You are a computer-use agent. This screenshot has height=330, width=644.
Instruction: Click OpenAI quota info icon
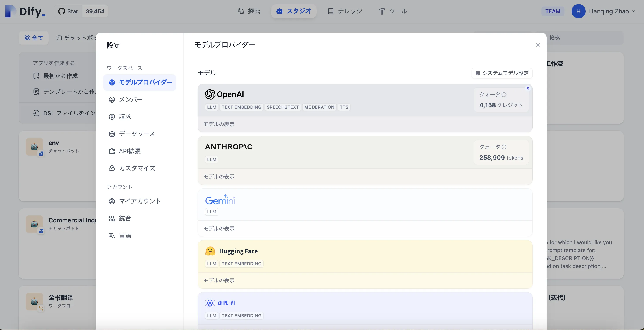[x=504, y=95]
